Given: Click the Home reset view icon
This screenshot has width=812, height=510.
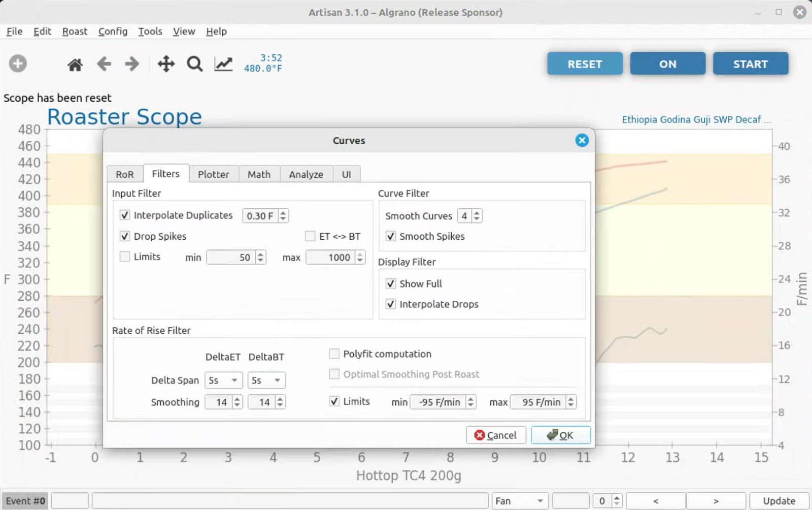Looking at the screenshot, I should click(x=75, y=65).
